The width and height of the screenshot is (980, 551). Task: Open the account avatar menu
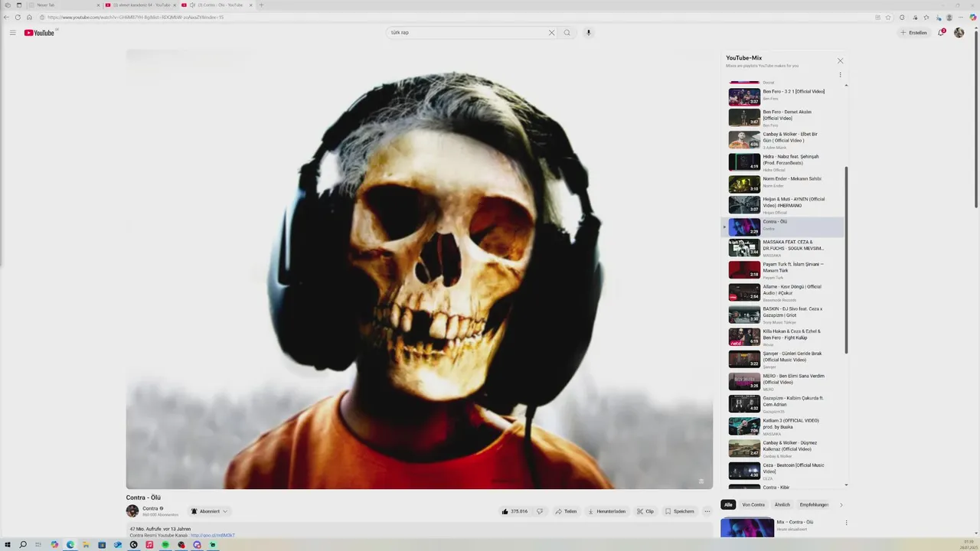(959, 33)
